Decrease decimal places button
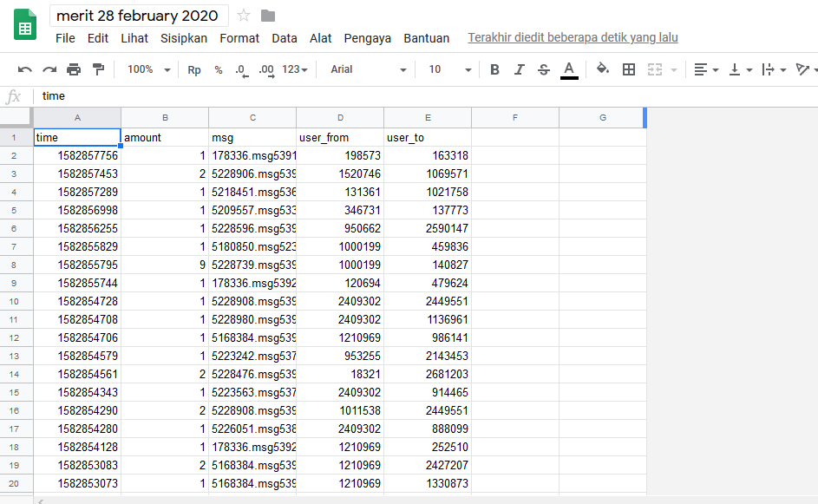Image resolution: width=818 pixels, height=504 pixels. click(x=241, y=70)
